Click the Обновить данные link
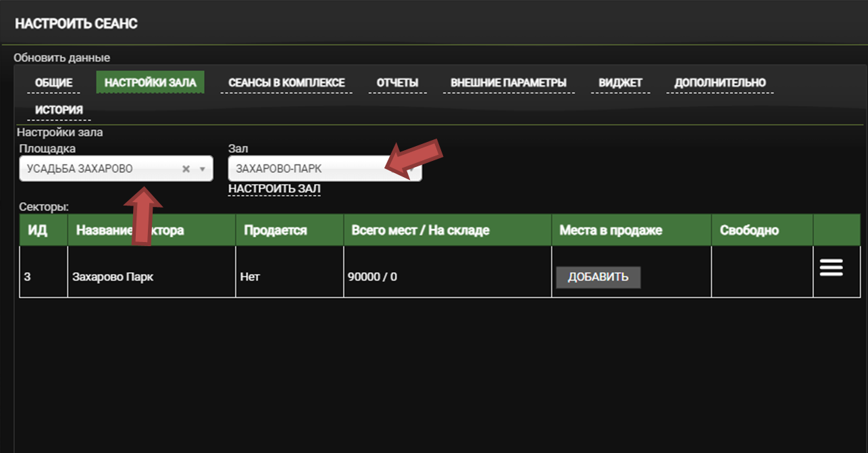 click(x=61, y=58)
